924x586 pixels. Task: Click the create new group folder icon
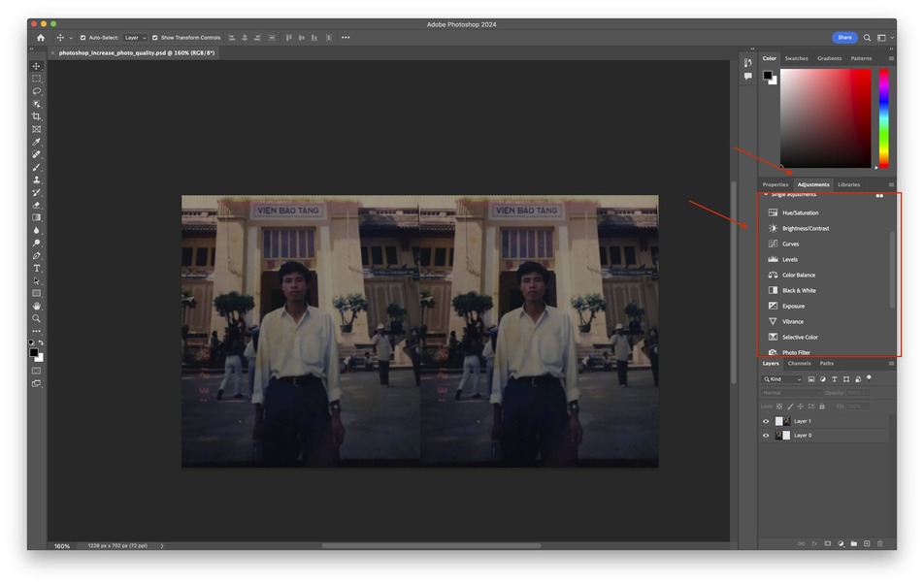[x=854, y=543]
